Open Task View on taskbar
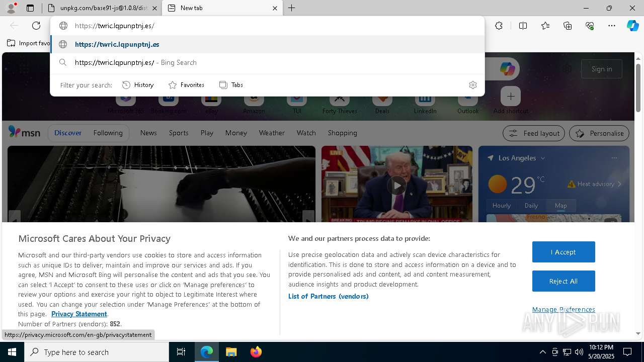644x362 pixels. coord(181,352)
